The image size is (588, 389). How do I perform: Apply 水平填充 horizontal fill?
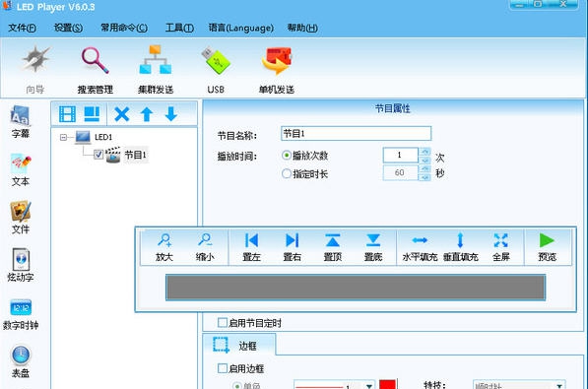420,247
